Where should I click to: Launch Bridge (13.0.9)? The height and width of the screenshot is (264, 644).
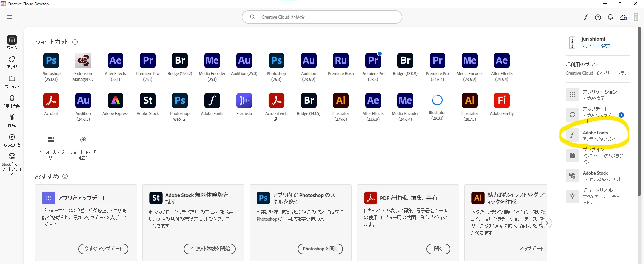pos(405,61)
